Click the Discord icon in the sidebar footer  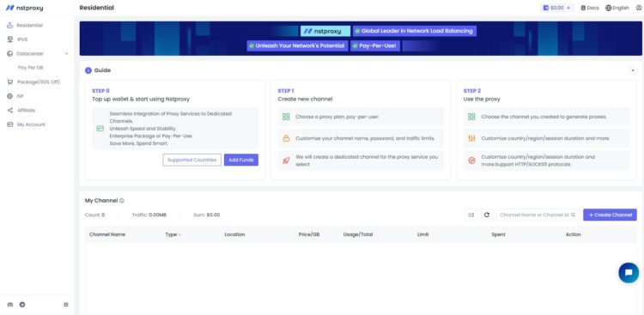(10, 305)
